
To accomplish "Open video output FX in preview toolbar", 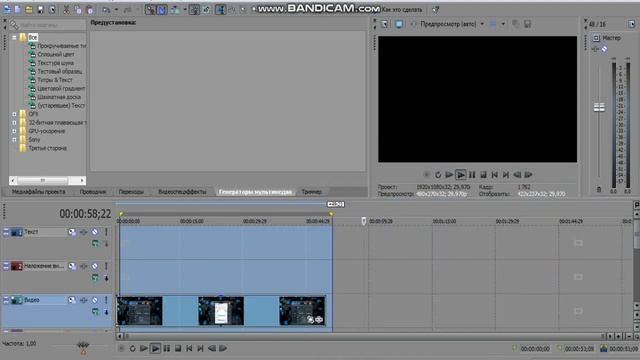I will pos(413,24).
